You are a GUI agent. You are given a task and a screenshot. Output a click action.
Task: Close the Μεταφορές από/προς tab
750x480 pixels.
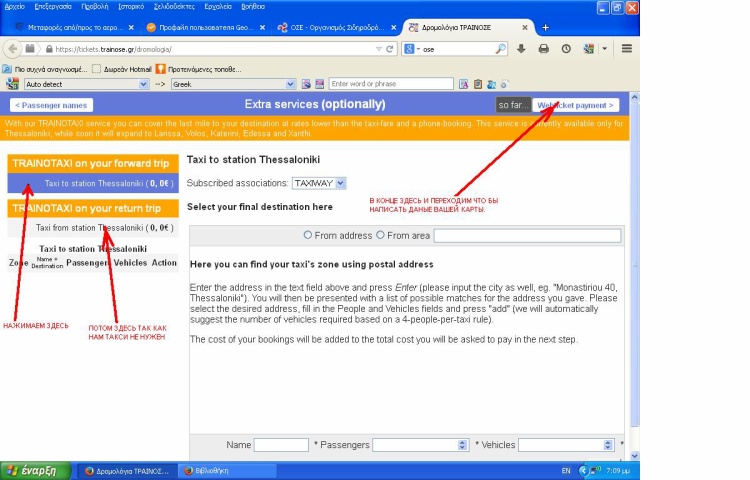[131, 28]
